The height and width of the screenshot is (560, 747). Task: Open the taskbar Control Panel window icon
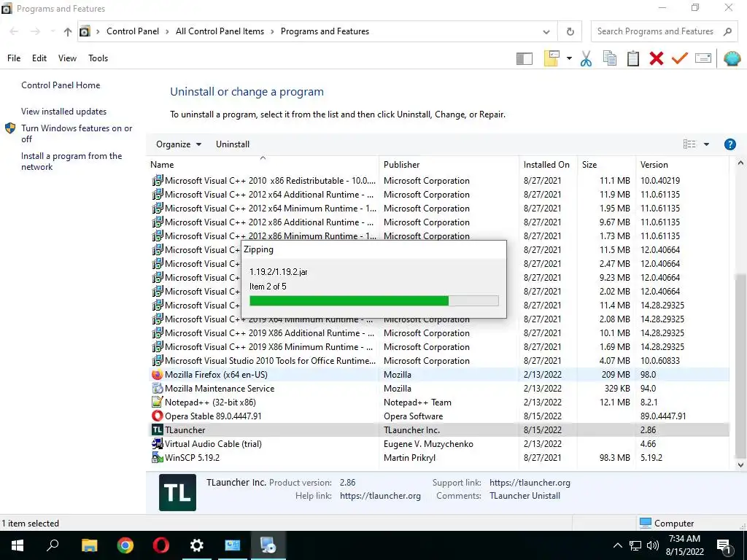(233, 545)
